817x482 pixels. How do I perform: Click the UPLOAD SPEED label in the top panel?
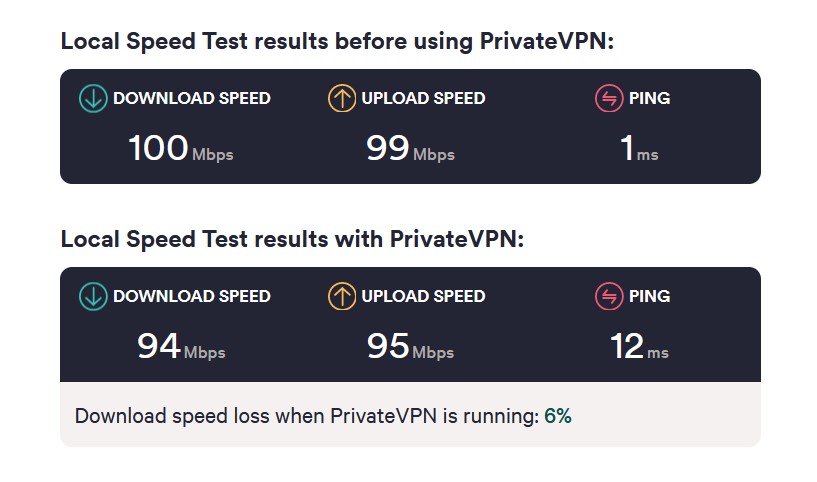click(x=423, y=98)
